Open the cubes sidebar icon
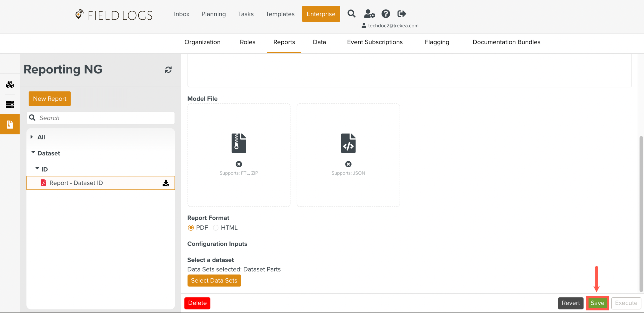Viewport: 644px width, 313px height. tap(10, 84)
